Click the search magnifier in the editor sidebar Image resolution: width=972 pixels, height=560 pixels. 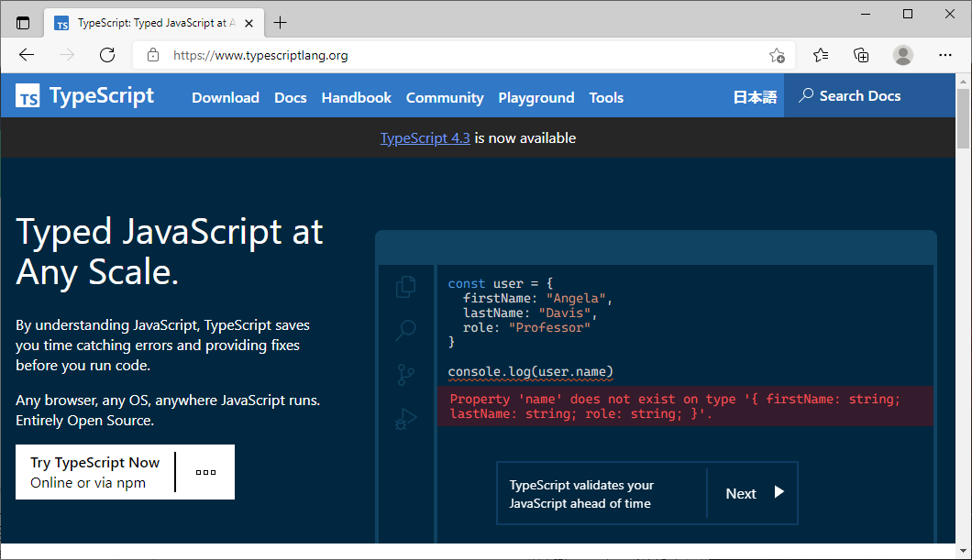point(405,330)
